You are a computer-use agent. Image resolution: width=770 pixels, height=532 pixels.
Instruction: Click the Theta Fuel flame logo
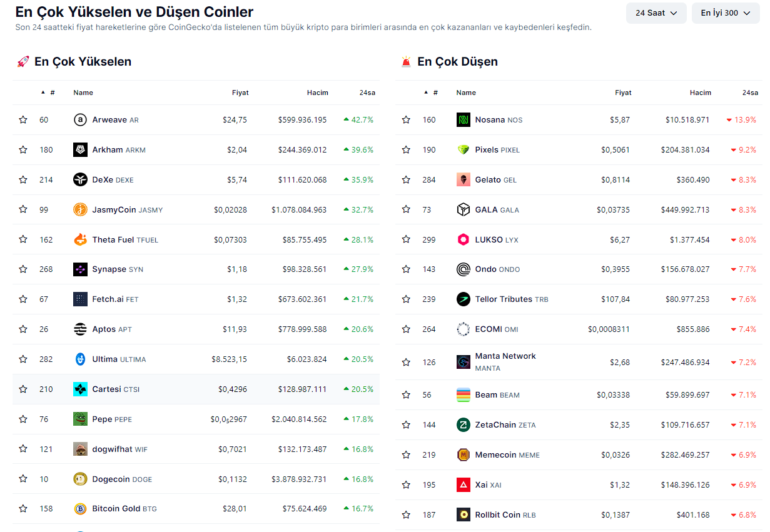click(80, 239)
